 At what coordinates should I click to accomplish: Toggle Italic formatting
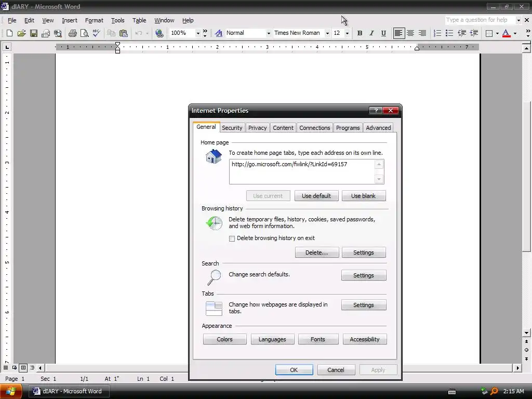pyautogui.click(x=371, y=33)
